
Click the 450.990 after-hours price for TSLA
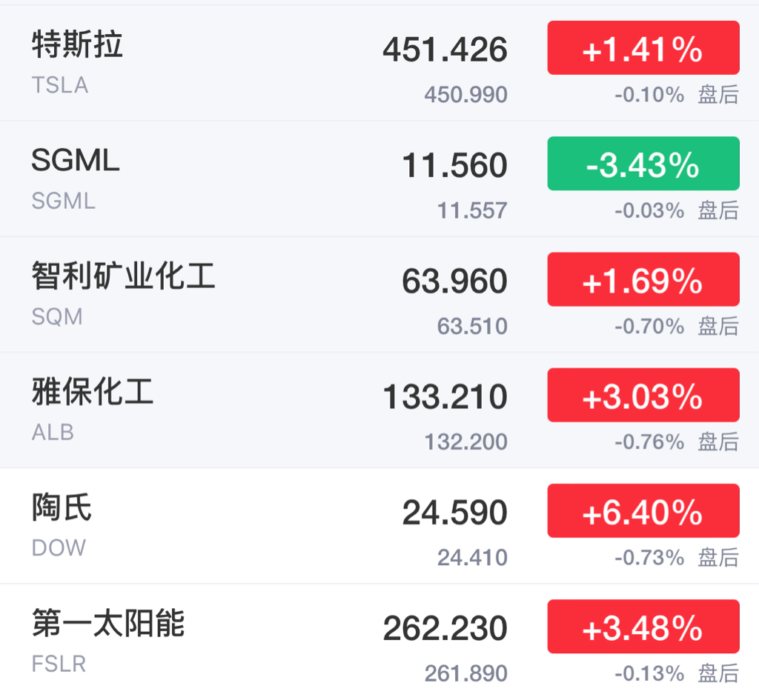[465, 94]
